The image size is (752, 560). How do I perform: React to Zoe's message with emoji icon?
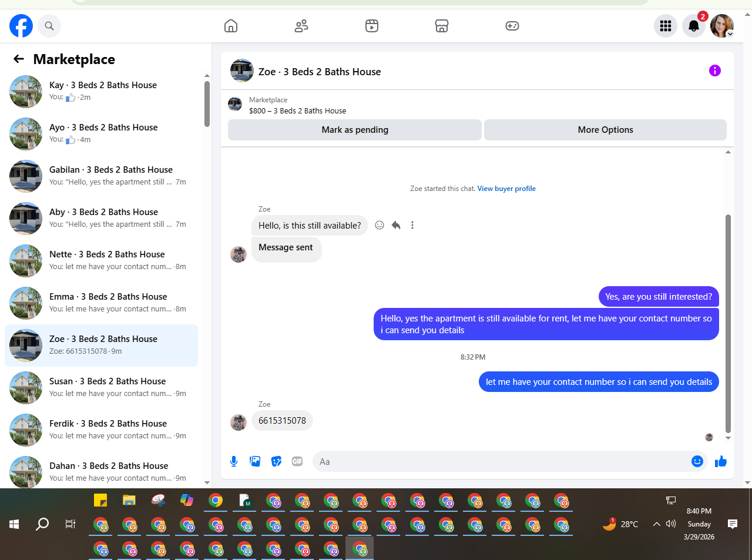[380, 225]
